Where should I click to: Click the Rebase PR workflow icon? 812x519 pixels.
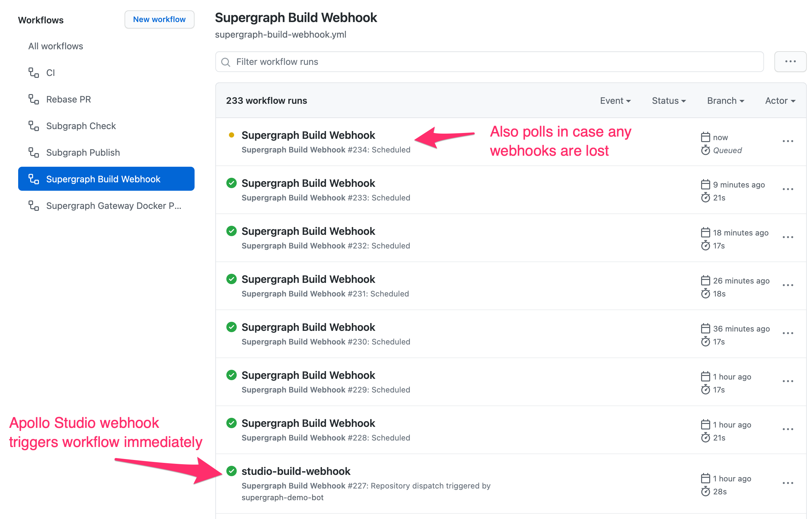pyautogui.click(x=34, y=99)
